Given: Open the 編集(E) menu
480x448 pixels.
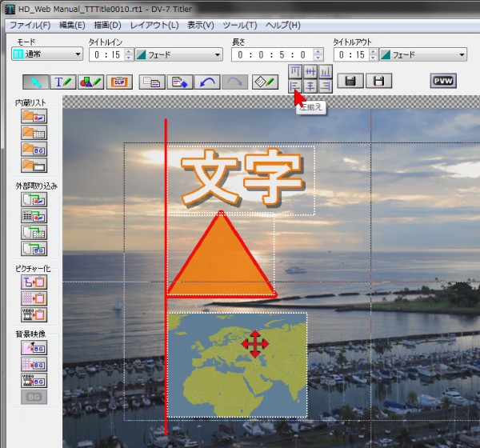Looking at the screenshot, I should coord(72,25).
